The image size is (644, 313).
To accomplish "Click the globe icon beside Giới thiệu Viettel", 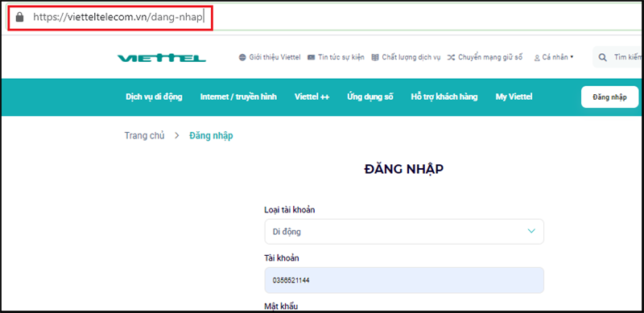I will tap(242, 57).
